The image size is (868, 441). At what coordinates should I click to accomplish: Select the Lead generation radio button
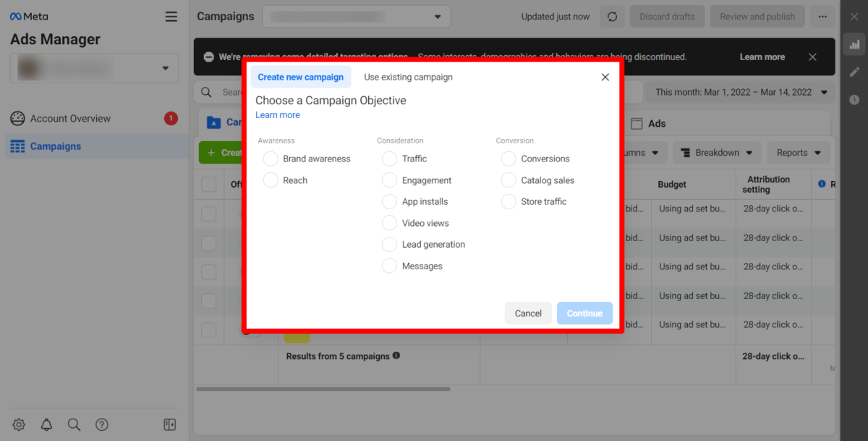click(390, 245)
